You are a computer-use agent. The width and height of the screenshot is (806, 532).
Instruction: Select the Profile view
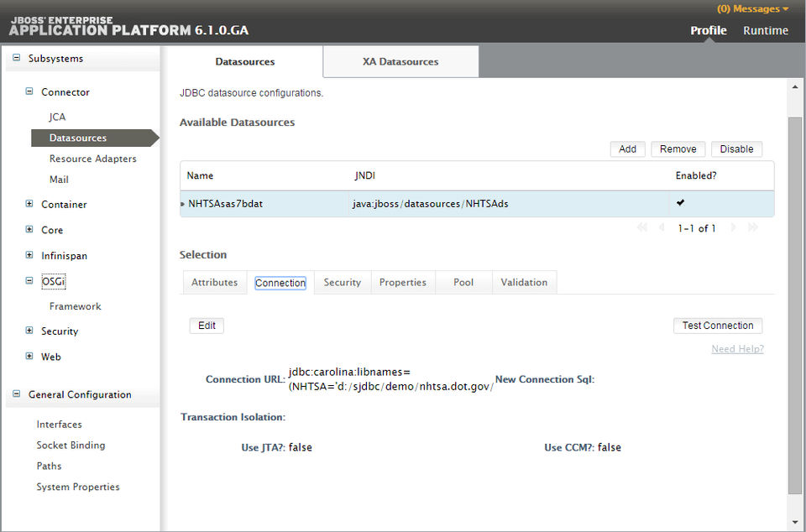coord(709,30)
